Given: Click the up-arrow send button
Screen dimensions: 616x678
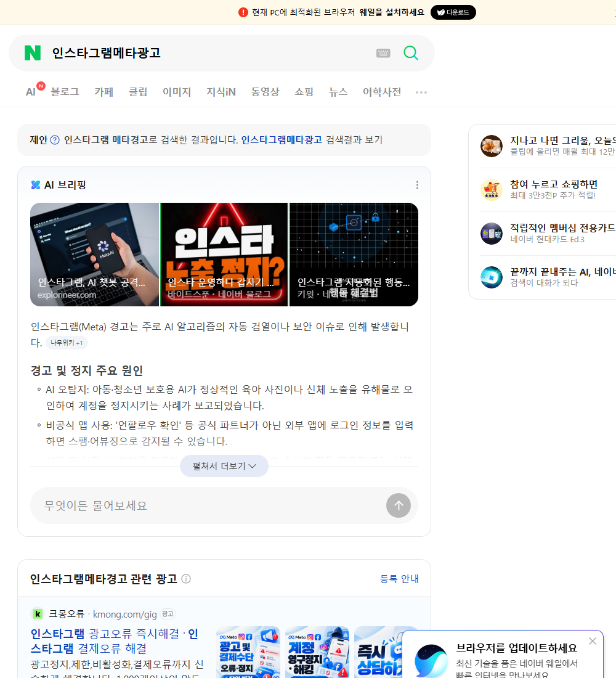Looking at the screenshot, I should pyautogui.click(x=398, y=505).
